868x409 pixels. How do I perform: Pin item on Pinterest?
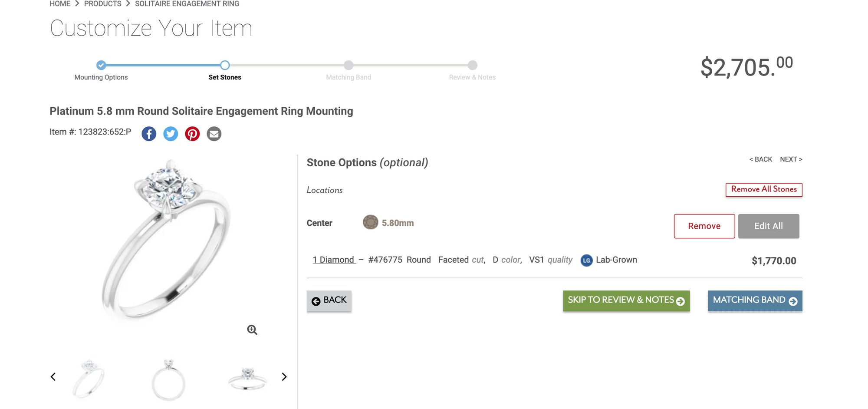pyautogui.click(x=192, y=134)
